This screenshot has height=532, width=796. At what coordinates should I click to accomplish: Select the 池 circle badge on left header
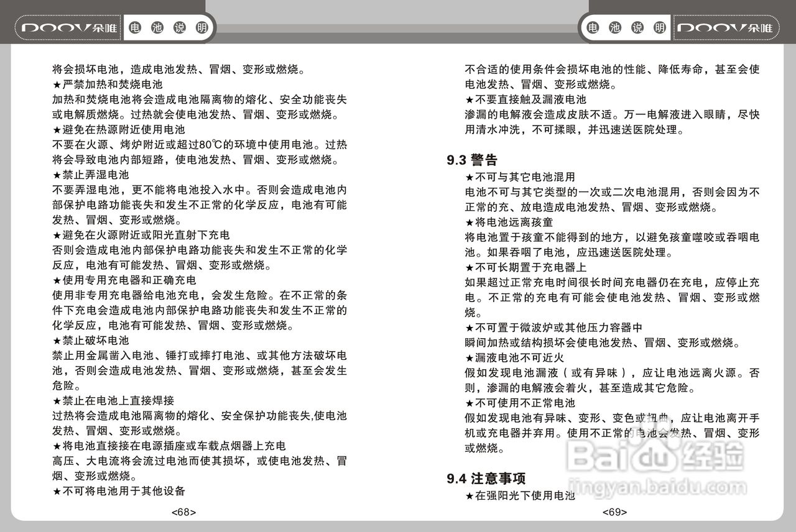[157, 27]
